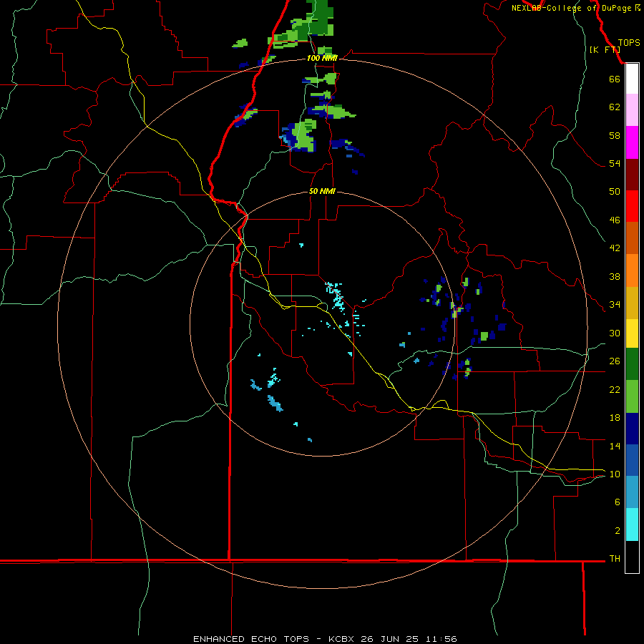Screen dimensions: 644x644
Task: Click the "TH" threshold legend label
Action: (x=615, y=559)
